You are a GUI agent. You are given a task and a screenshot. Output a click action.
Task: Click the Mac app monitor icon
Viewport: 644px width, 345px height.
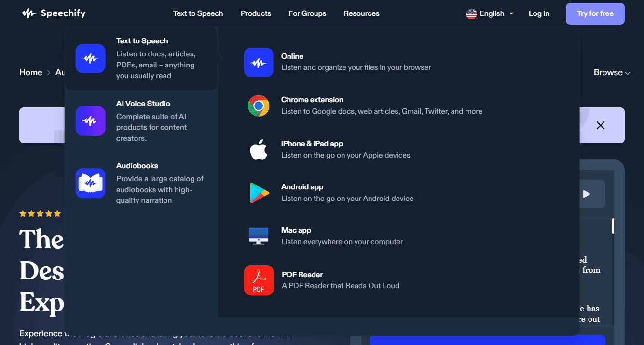pyautogui.click(x=259, y=236)
